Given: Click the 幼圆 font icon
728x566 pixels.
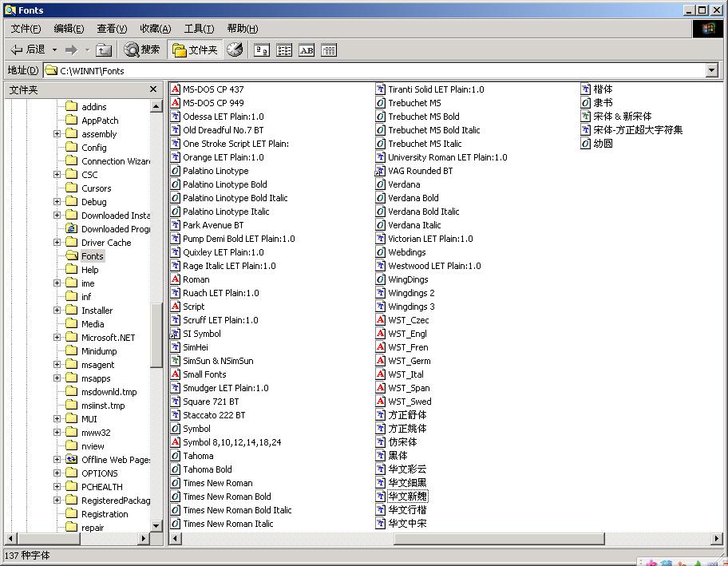Looking at the screenshot, I should 585,143.
